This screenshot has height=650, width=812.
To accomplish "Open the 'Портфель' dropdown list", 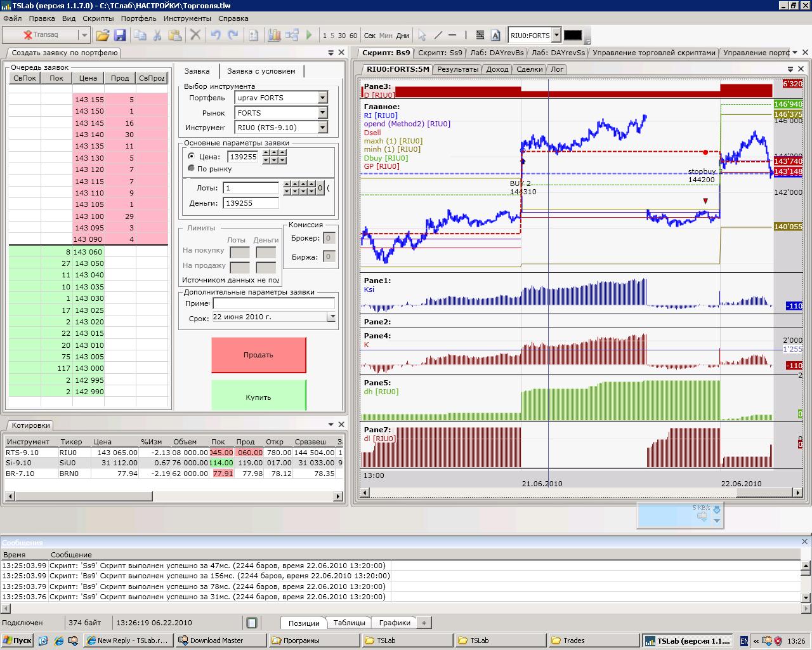I will [x=322, y=98].
